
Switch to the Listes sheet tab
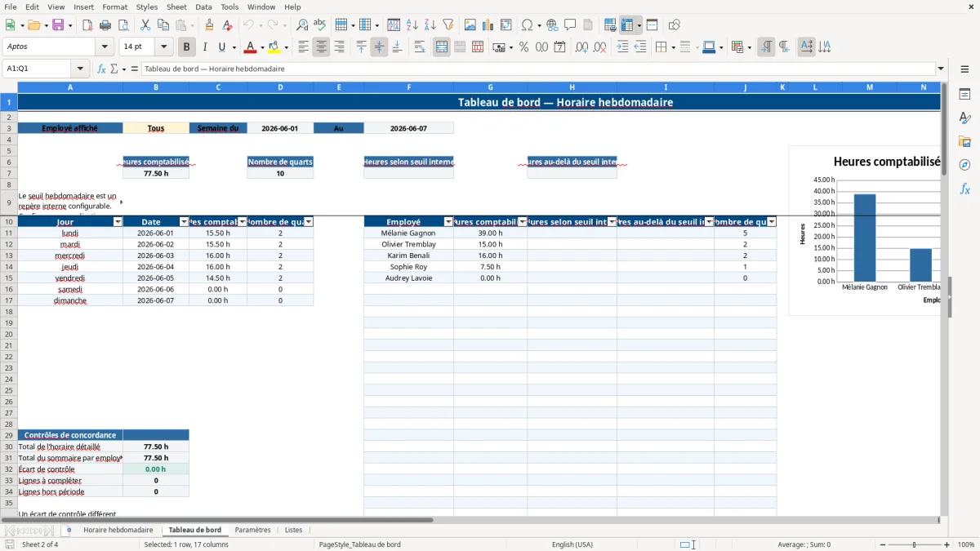point(293,531)
